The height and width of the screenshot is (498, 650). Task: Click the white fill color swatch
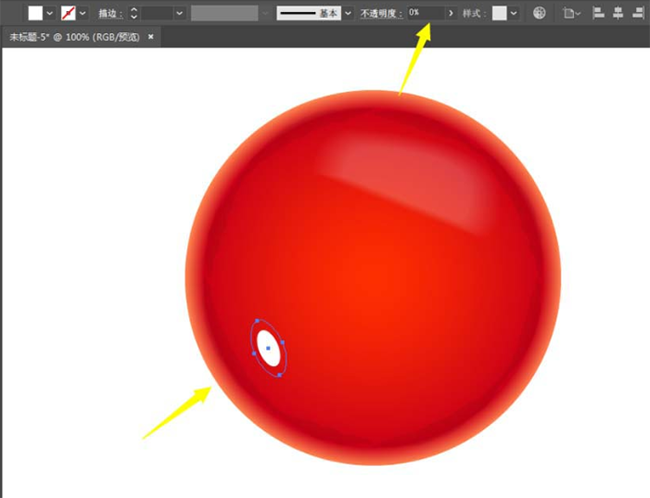(35, 13)
